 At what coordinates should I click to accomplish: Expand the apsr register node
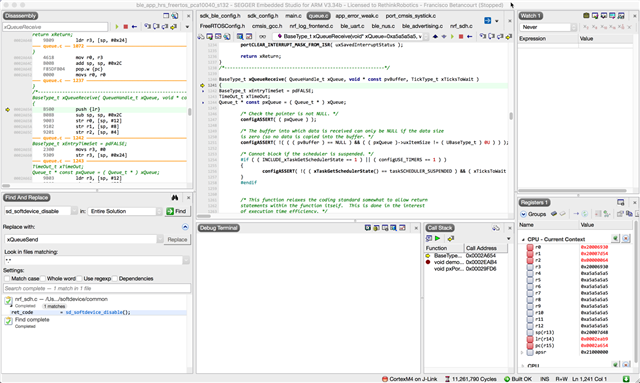[x=522, y=352]
